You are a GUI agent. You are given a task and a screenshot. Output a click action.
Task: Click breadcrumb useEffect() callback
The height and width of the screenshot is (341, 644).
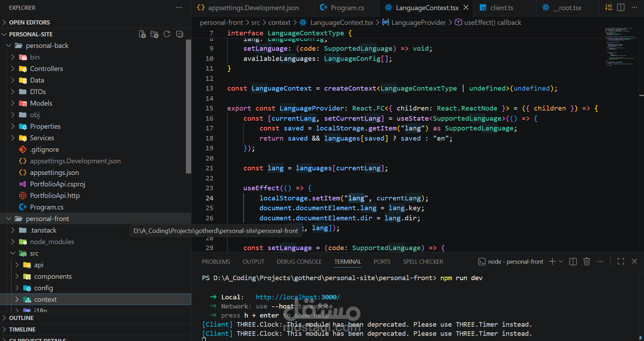(488, 22)
